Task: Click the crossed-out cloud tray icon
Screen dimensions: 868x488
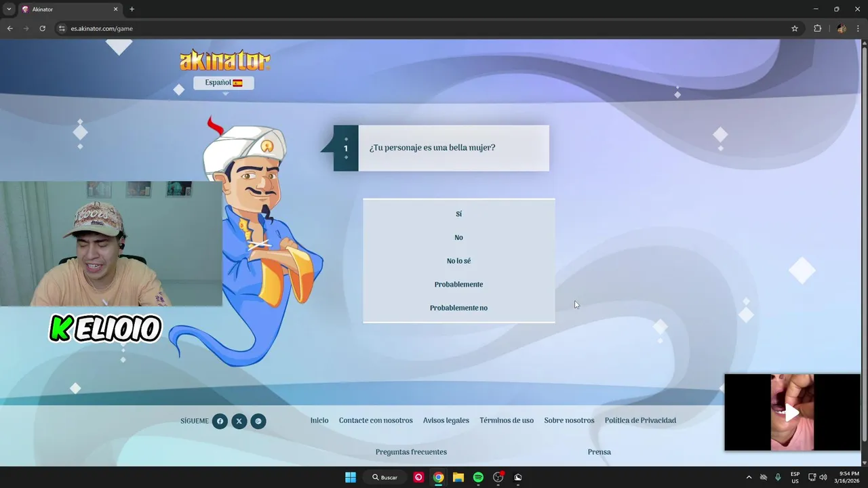Action: (764, 477)
